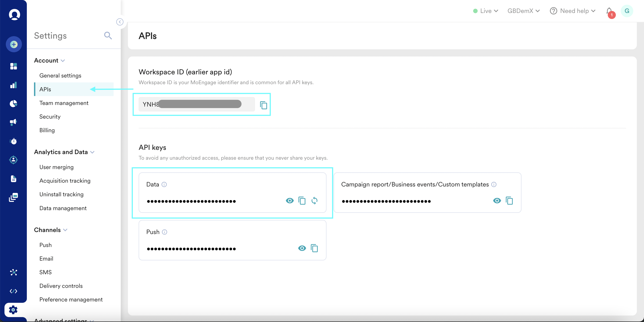The width and height of the screenshot is (644, 322).
Task: Reveal the Campaign report API key
Action: tap(497, 201)
